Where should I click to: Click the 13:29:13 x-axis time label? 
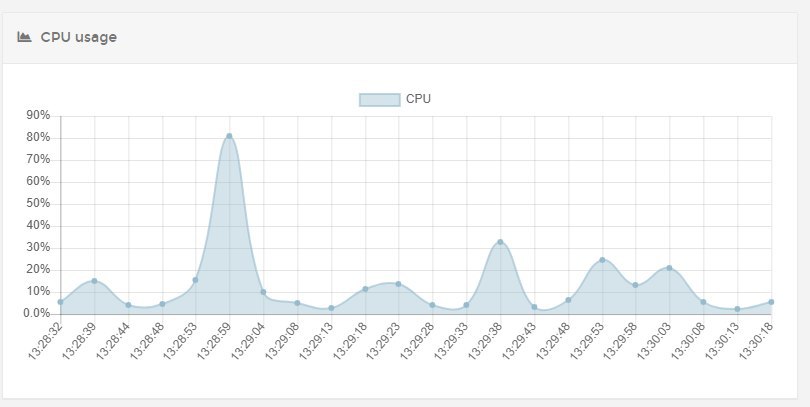[316, 340]
